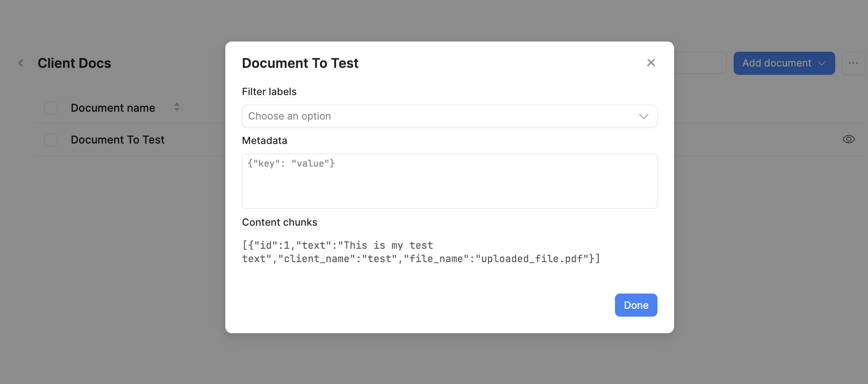Click the chevron arrow in Filter labels field
The height and width of the screenshot is (384, 868).
644,116
